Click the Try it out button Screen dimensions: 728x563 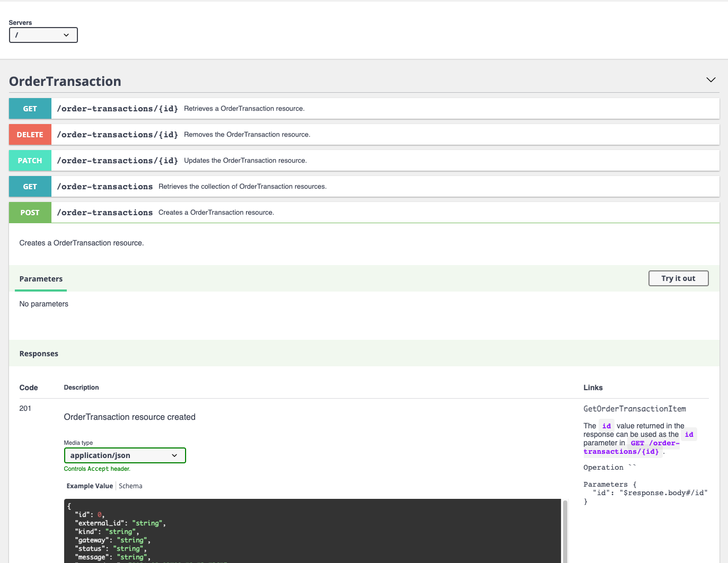pyautogui.click(x=678, y=278)
